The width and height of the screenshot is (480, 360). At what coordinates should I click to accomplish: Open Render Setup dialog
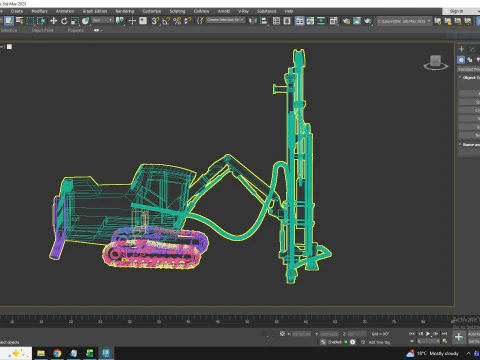(346, 21)
